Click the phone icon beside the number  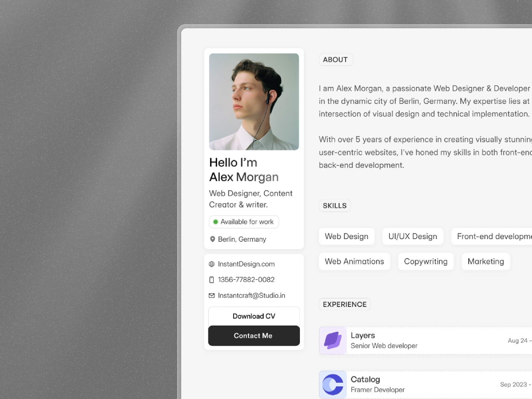tap(211, 280)
